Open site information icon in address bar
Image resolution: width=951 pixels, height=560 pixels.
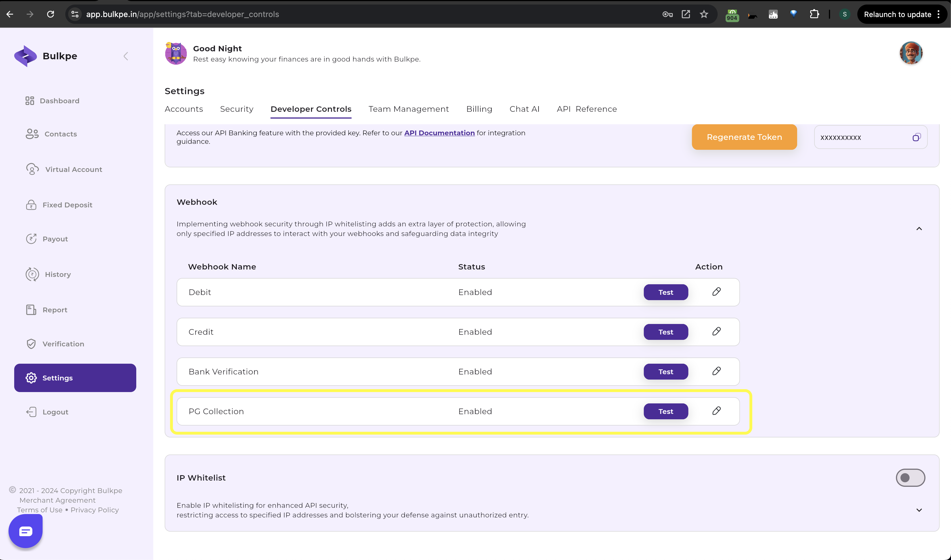(x=75, y=14)
